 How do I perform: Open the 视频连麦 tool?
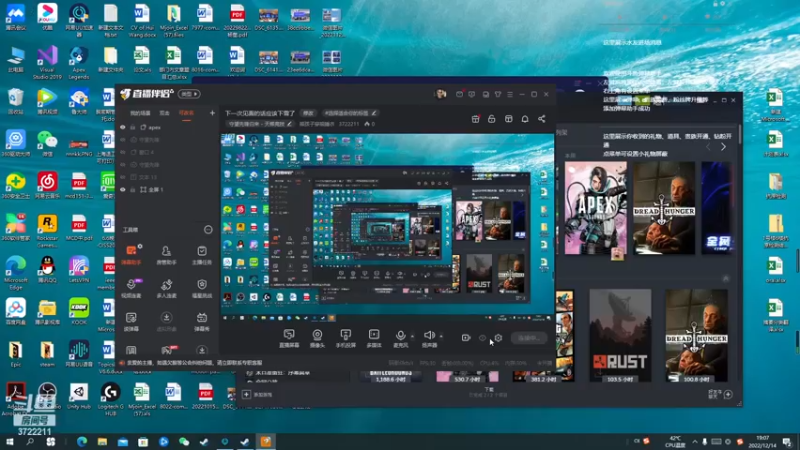131,288
